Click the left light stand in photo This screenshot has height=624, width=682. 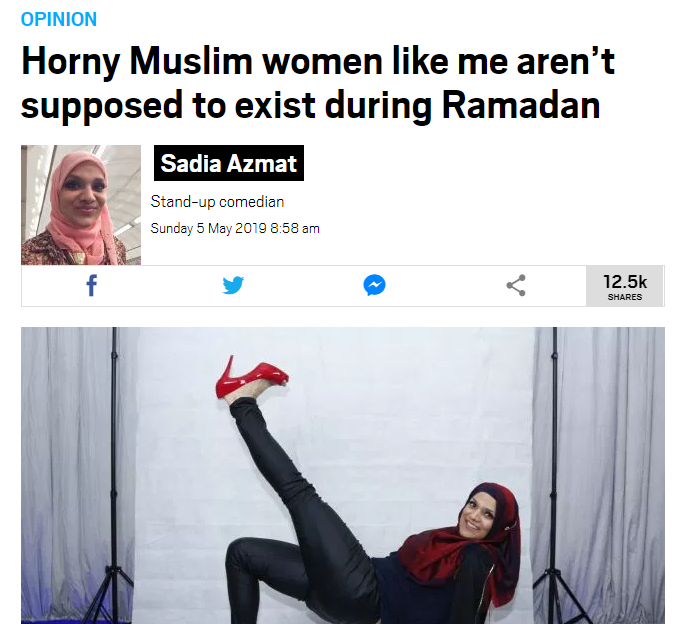click(x=114, y=476)
